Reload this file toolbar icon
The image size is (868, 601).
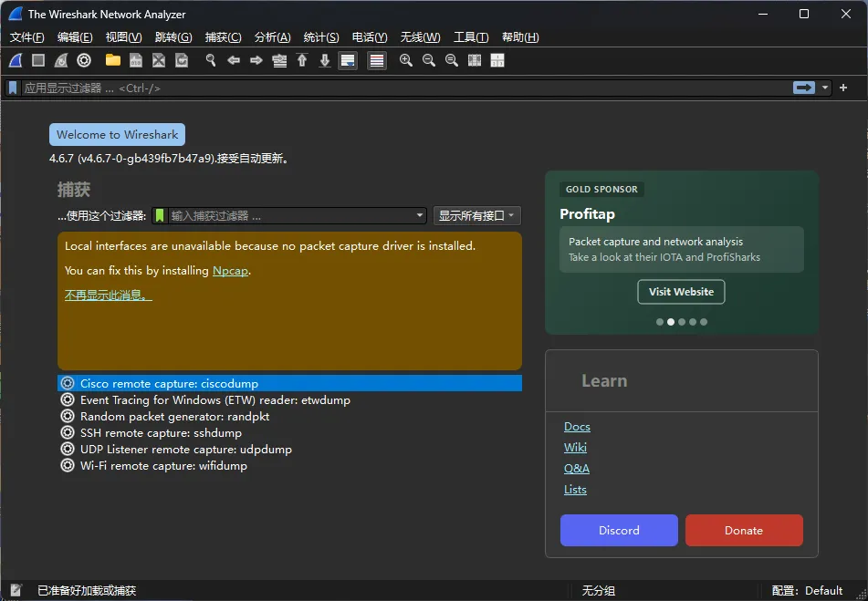[182, 60]
